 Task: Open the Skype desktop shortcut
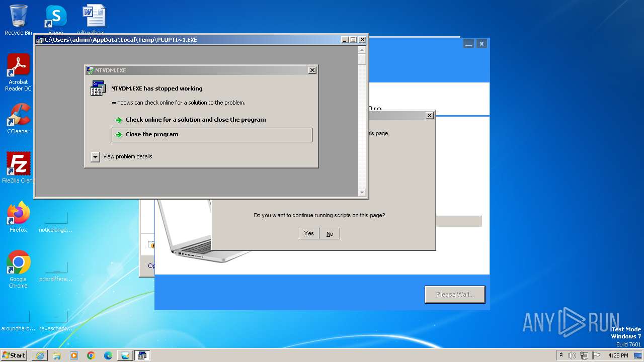click(x=55, y=19)
